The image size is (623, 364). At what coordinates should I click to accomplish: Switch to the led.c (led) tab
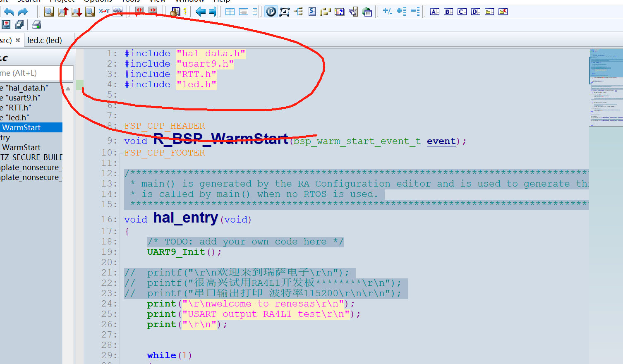coord(45,40)
